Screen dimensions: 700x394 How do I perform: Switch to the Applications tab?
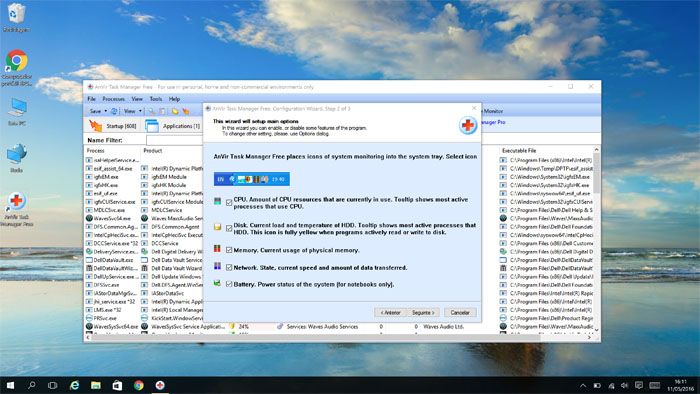tap(173, 126)
